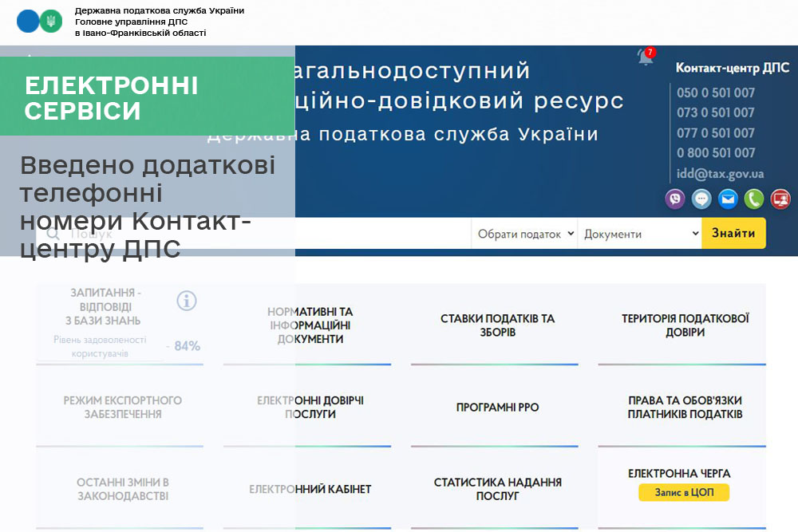Open the 'Документи' dropdown list
The height and width of the screenshot is (532, 798).
639,234
